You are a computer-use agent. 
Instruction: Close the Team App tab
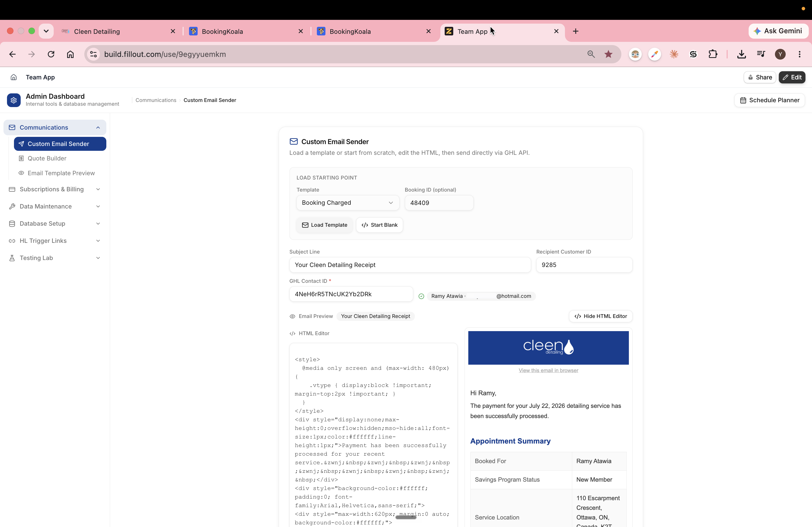tap(556, 31)
